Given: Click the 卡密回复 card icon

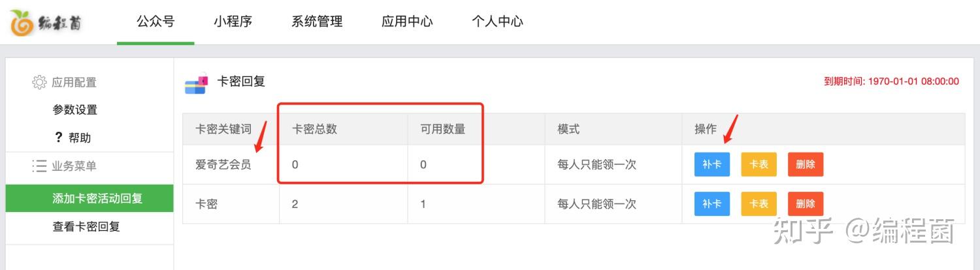Looking at the screenshot, I should pos(195,83).
